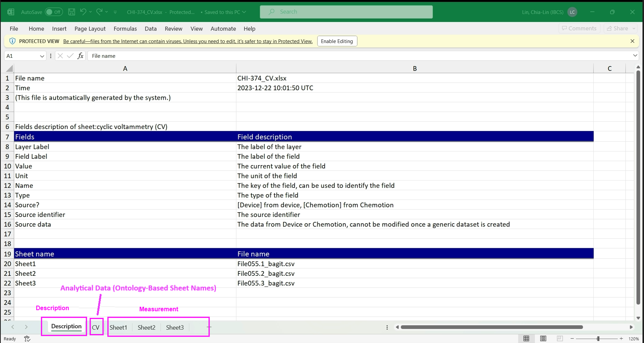This screenshot has width=644, height=343.
Task: Click the Undo icon
Action: click(83, 12)
